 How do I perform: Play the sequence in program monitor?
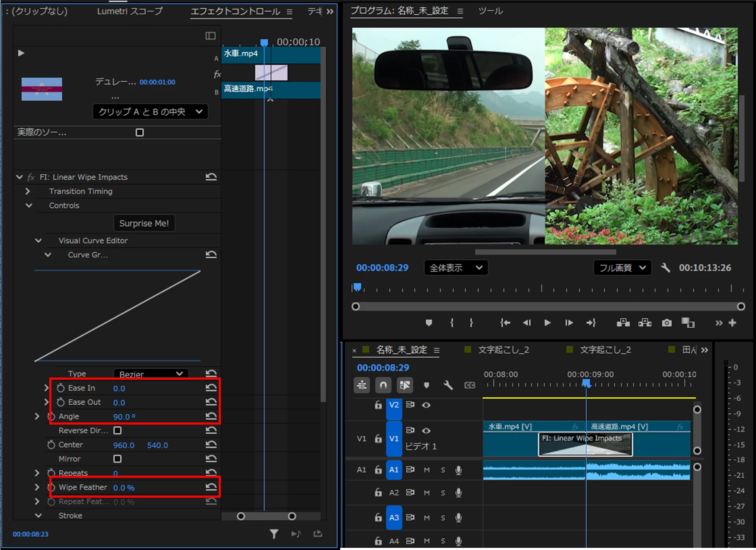(547, 323)
